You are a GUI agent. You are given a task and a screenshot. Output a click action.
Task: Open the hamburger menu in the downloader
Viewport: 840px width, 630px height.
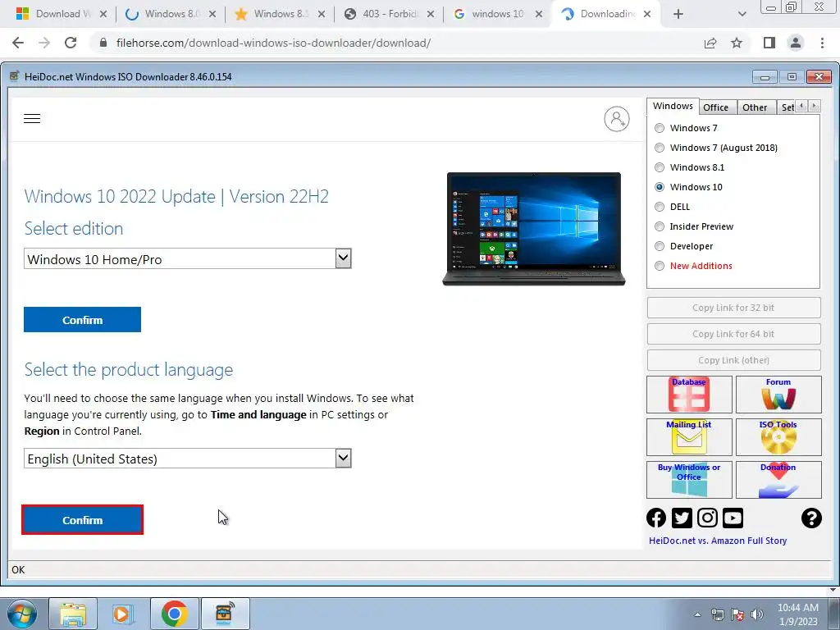pos(32,118)
